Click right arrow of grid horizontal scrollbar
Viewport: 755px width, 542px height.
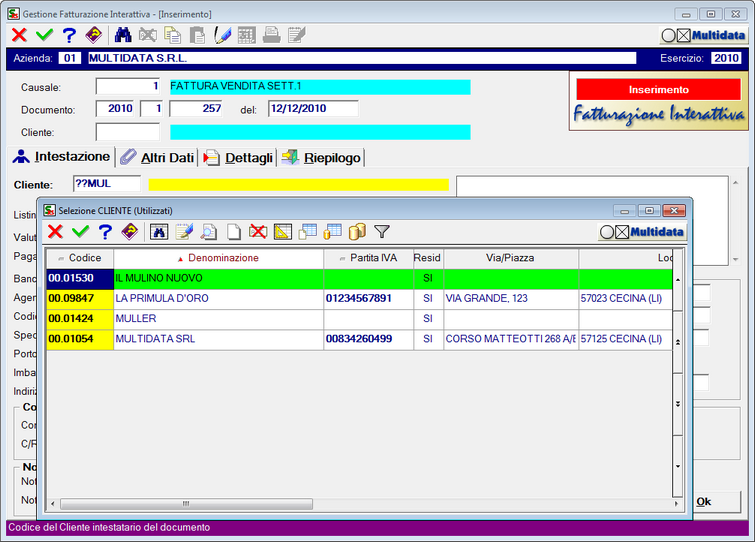(677, 504)
